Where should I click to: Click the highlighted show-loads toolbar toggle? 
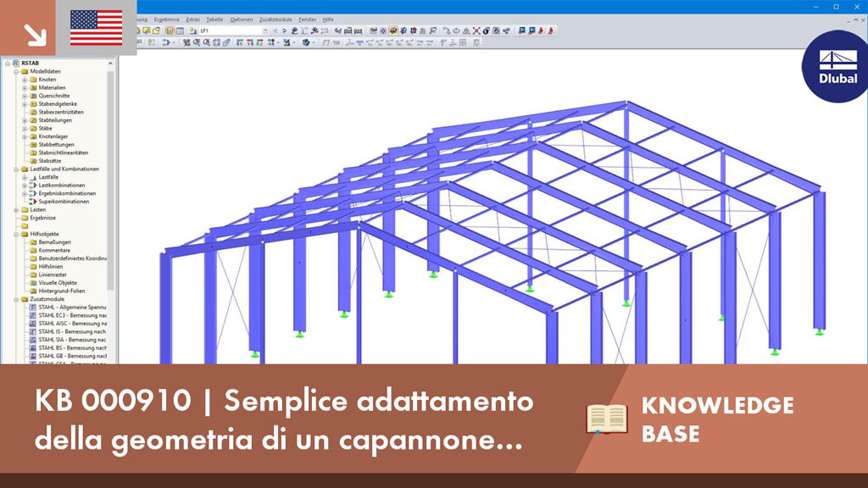tap(393, 31)
